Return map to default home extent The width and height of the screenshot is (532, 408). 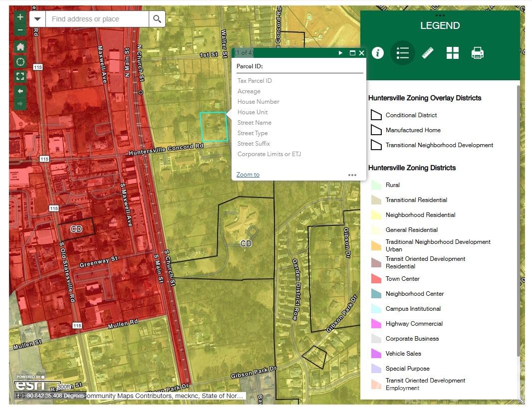[20, 46]
